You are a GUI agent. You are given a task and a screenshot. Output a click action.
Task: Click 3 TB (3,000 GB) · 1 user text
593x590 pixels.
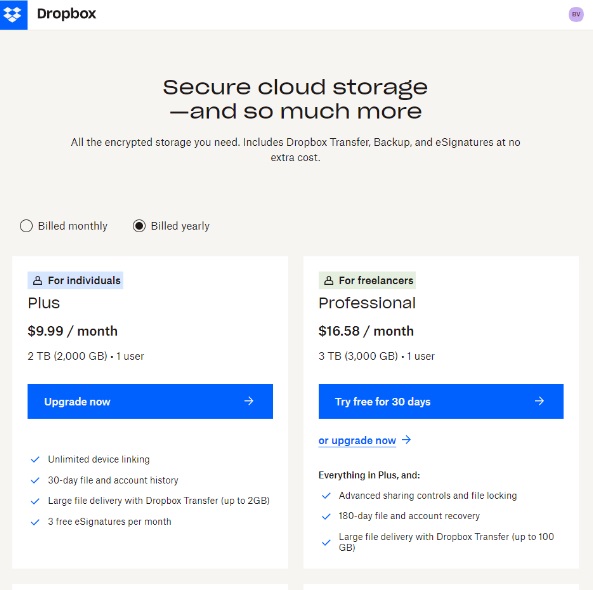pyautogui.click(x=377, y=356)
